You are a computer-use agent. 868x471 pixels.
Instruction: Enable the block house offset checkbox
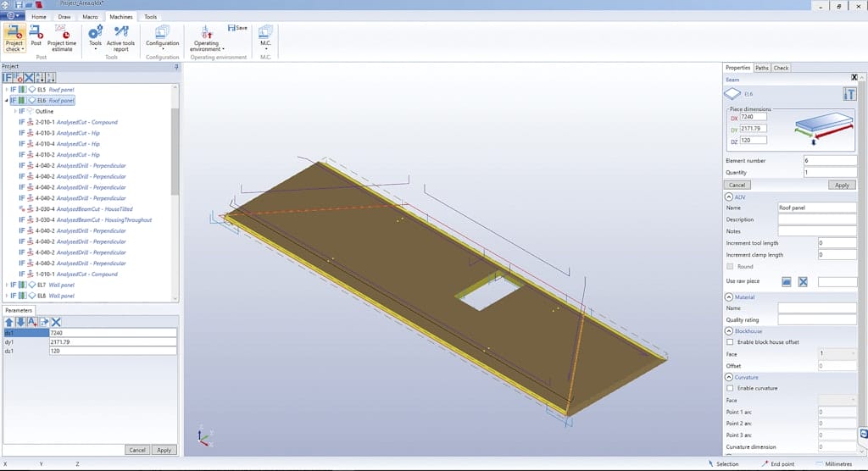pyautogui.click(x=731, y=341)
